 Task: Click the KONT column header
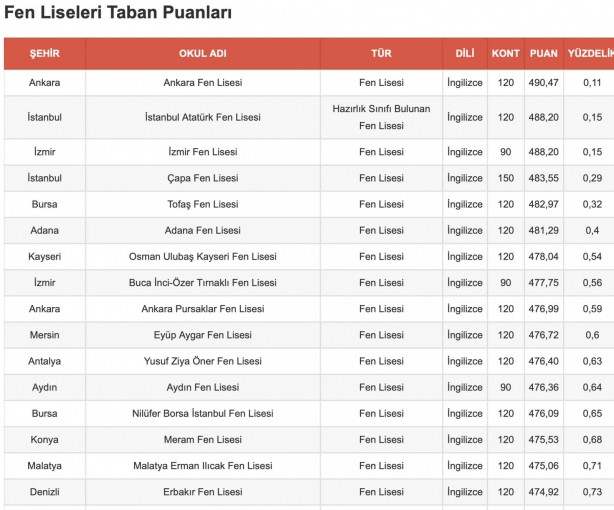(x=505, y=53)
